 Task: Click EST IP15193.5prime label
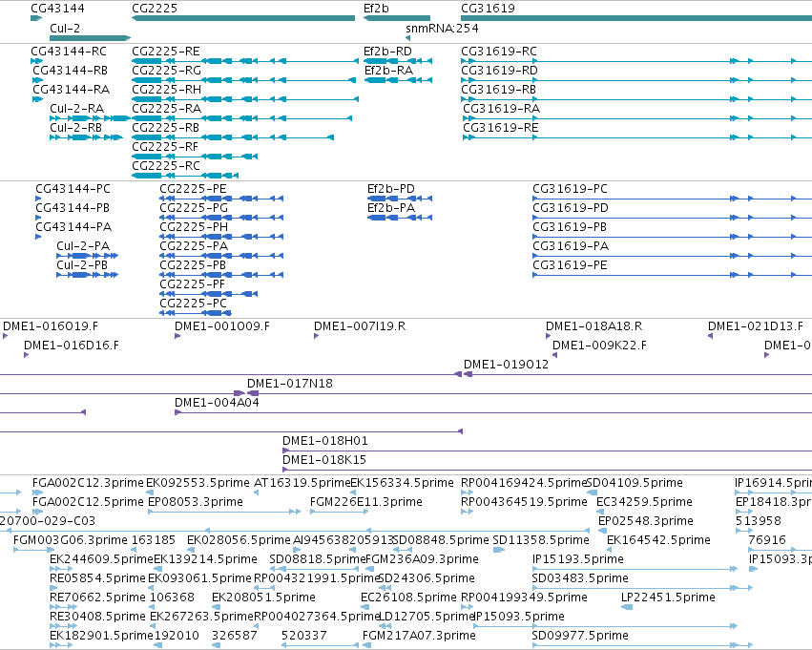coord(578,559)
